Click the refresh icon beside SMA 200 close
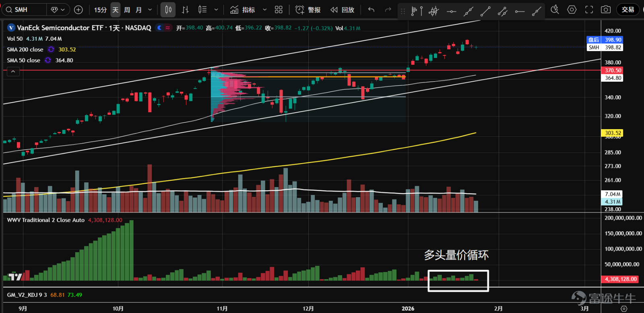The width and height of the screenshot is (644, 313). [x=51, y=49]
